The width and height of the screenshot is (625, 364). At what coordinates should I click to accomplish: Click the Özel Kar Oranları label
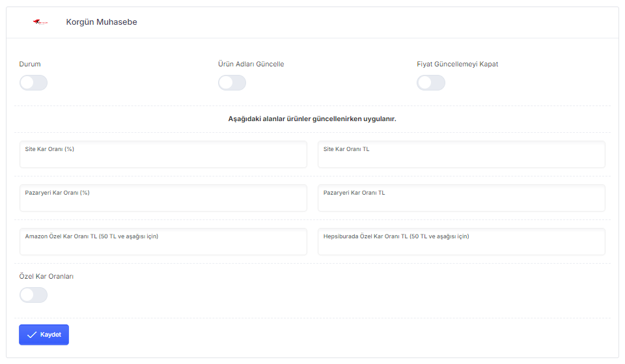click(46, 276)
